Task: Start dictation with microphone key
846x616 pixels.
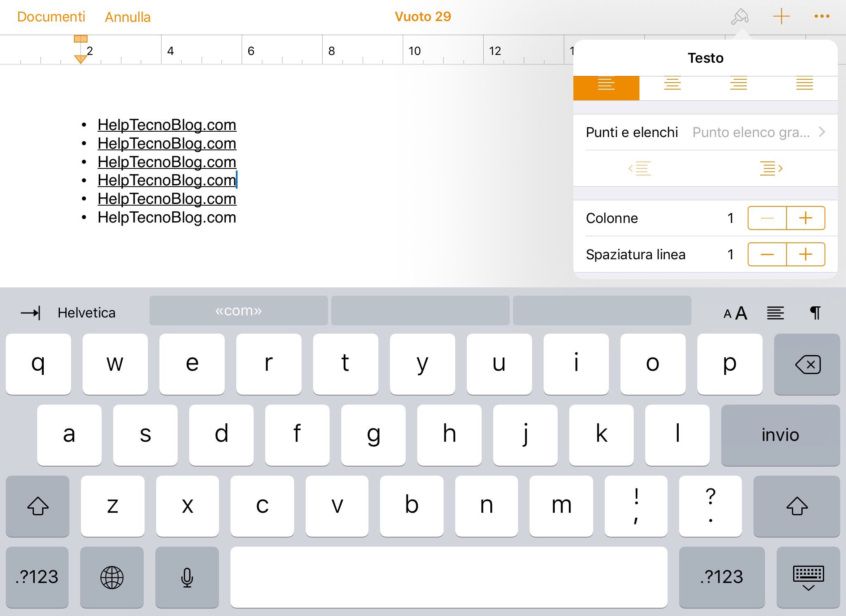Action: tap(187, 577)
